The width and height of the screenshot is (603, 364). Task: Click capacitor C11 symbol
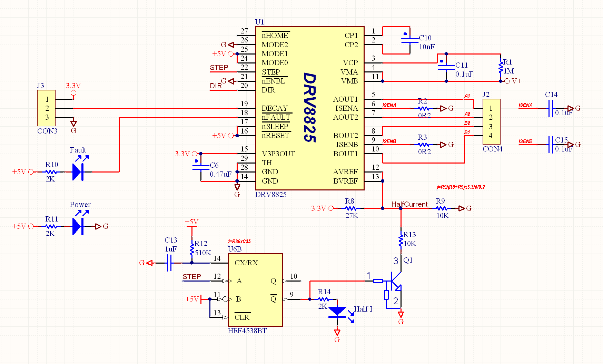coord(446,67)
